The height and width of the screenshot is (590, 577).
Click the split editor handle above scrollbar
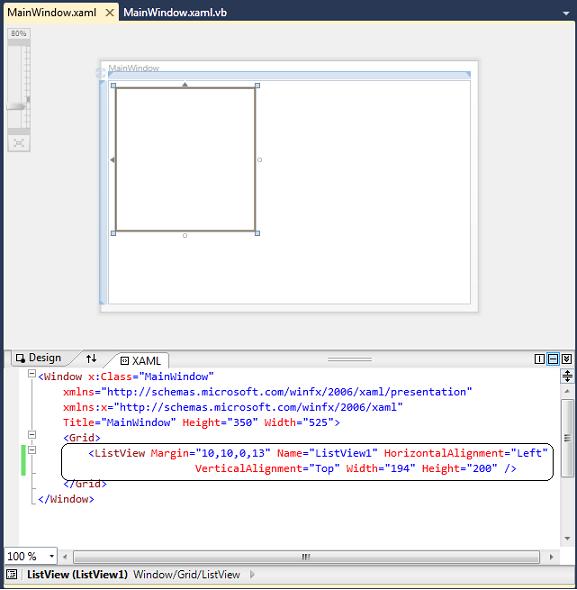[567, 376]
